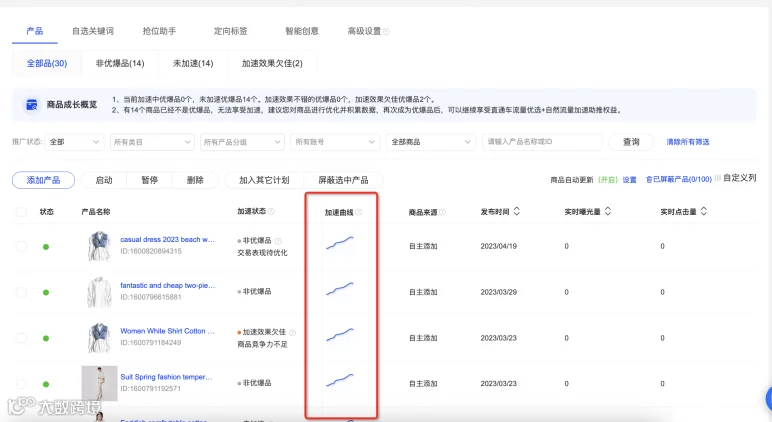Select the 未加速(14) sub-tab

click(x=193, y=63)
